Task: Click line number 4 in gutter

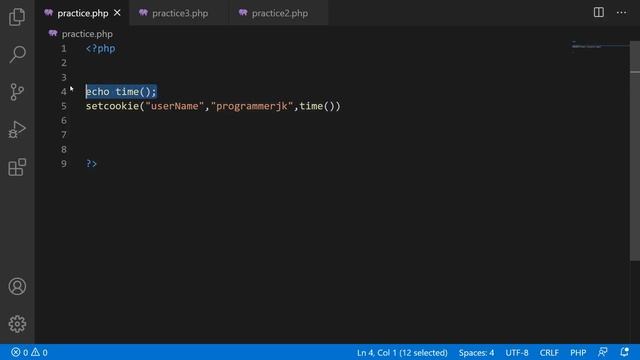Action: click(64, 92)
